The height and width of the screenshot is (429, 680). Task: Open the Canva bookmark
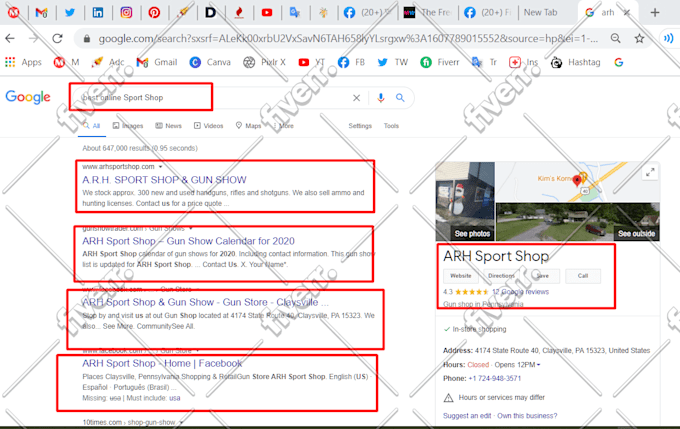click(210, 62)
